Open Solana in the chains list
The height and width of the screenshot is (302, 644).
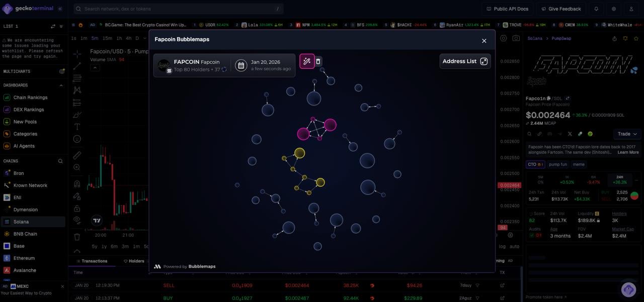click(x=33, y=222)
